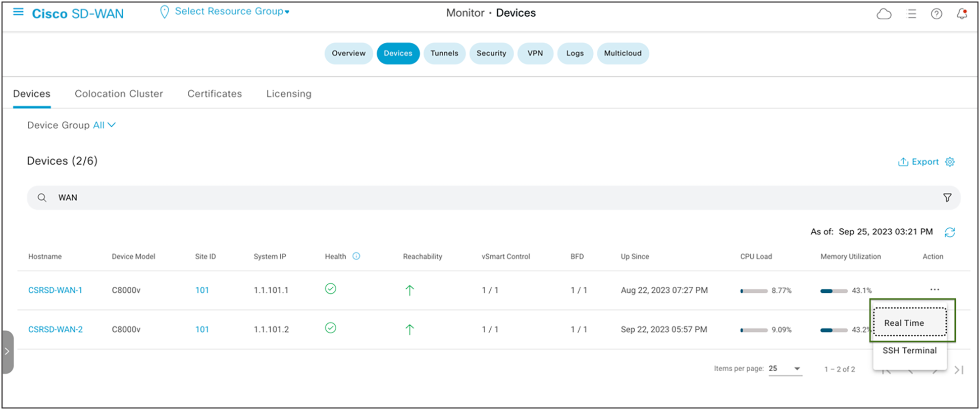
Task: Click health check icon for CSRSD-WAN-1
Action: click(x=331, y=289)
